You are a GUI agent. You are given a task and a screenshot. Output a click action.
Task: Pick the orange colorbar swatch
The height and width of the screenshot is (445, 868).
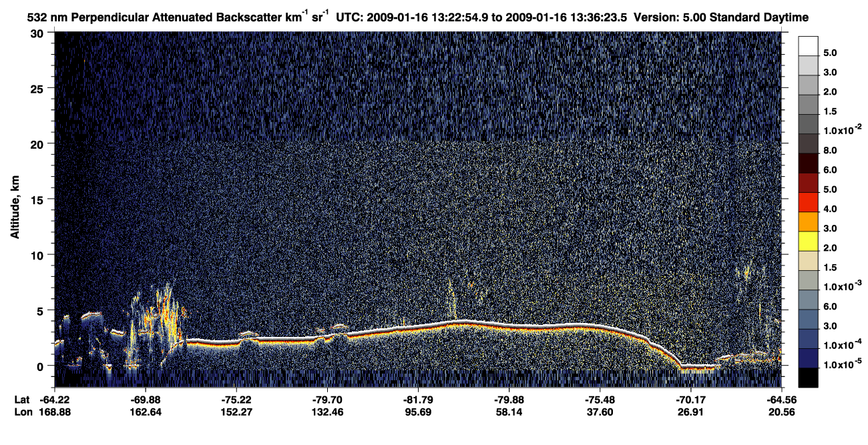coord(808,221)
